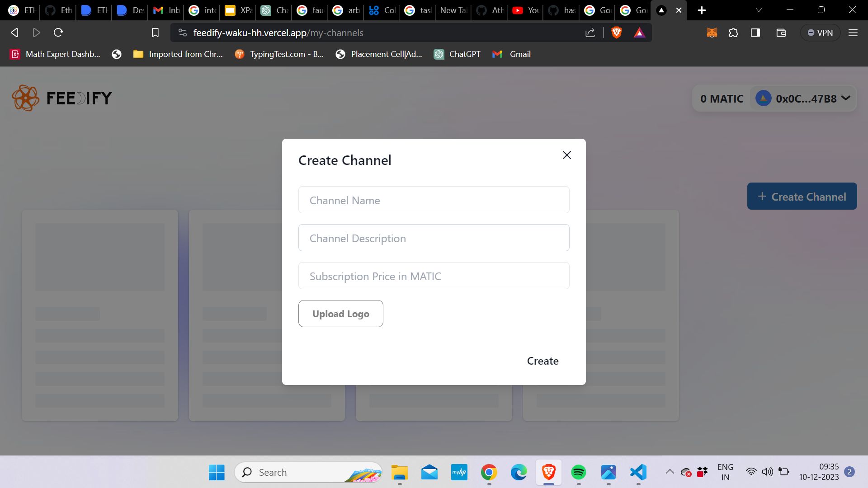Click the share/export icon in address bar
Image resolution: width=868 pixels, height=488 pixels.
pos(590,33)
